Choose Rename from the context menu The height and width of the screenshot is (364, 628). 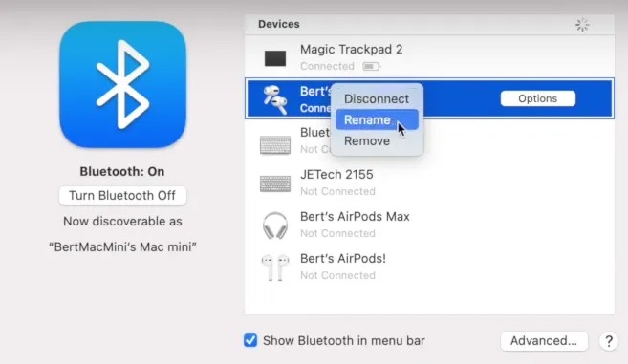pyautogui.click(x=377, y=119)
